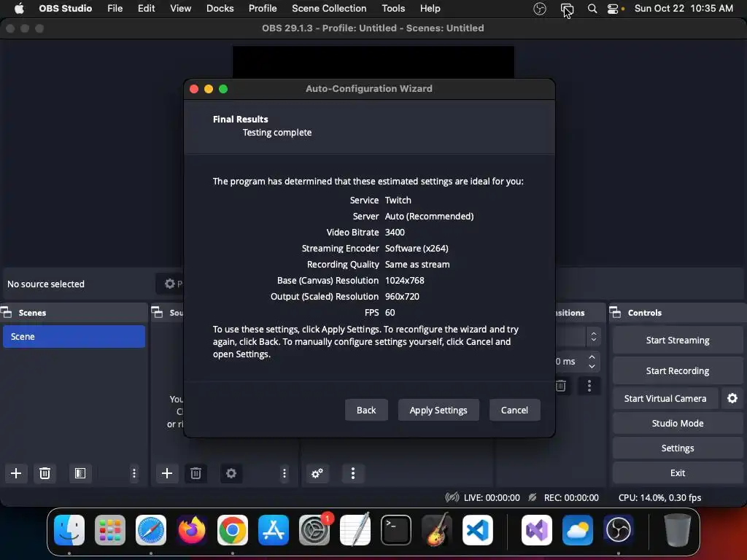The image size is (747, 560).
Task: Open Visual Studio Code from Dock
Action: [477, 529]
